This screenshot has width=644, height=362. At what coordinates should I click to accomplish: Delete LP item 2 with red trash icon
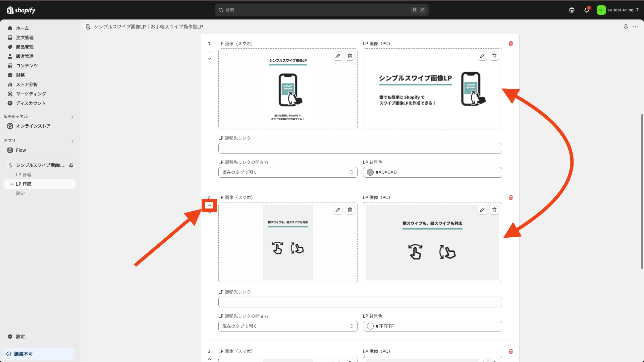(511, 197)
